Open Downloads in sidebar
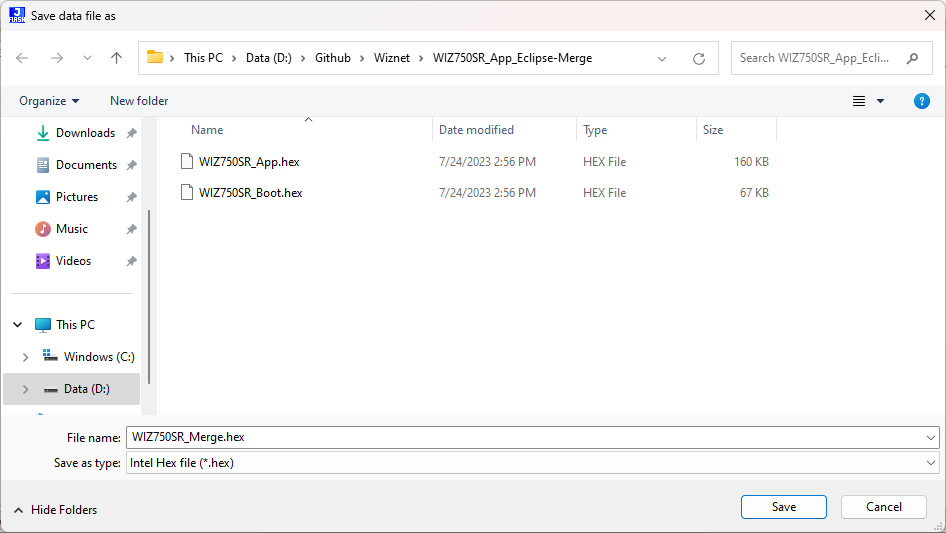Viewport: 946px width, 533px height. coord(85,133)
